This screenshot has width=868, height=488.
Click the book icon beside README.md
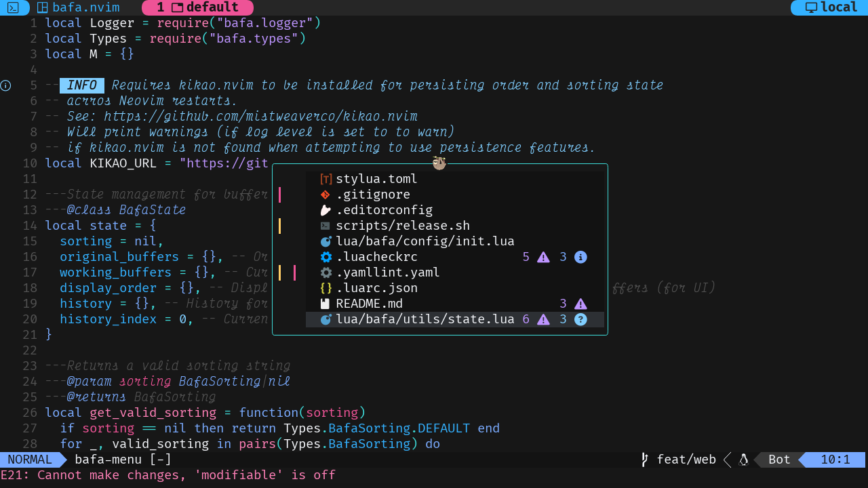(325, 304)
